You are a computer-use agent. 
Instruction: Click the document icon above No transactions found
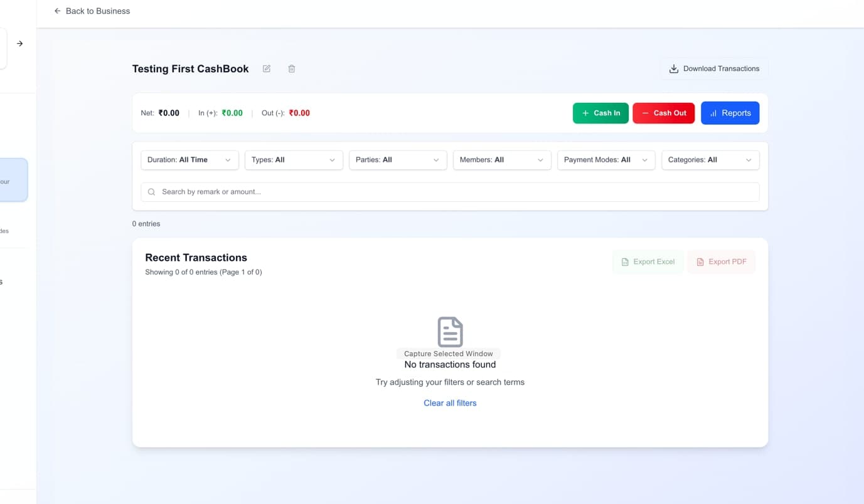[x=450, y=332]
